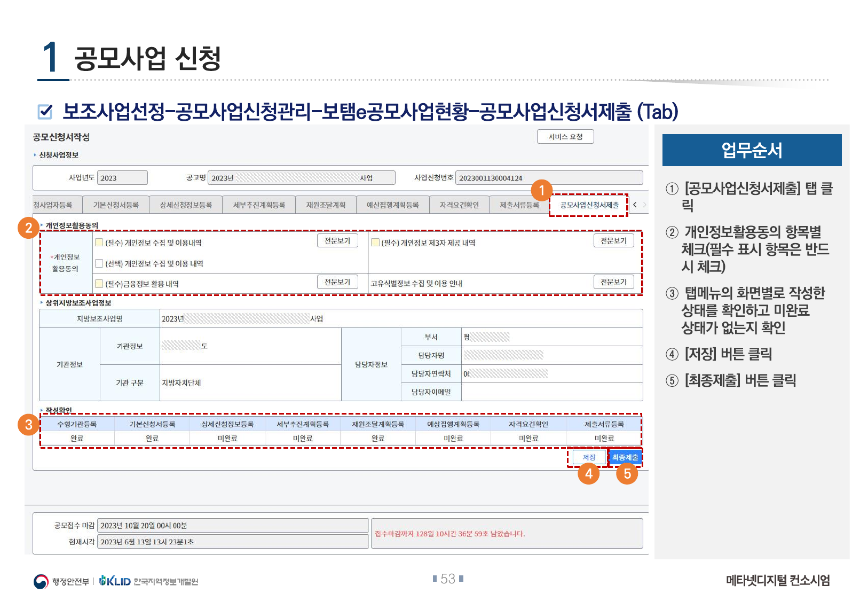This screenshot has width=868, height=601.
Task: Click the 서비스 요청 button
Action: click(x=565, y=137)
